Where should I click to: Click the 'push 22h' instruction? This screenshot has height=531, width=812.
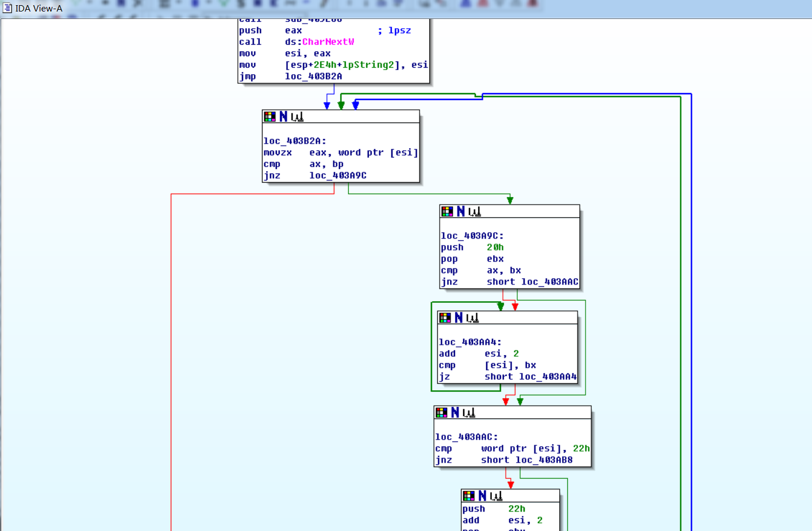(x=494, y=509)
